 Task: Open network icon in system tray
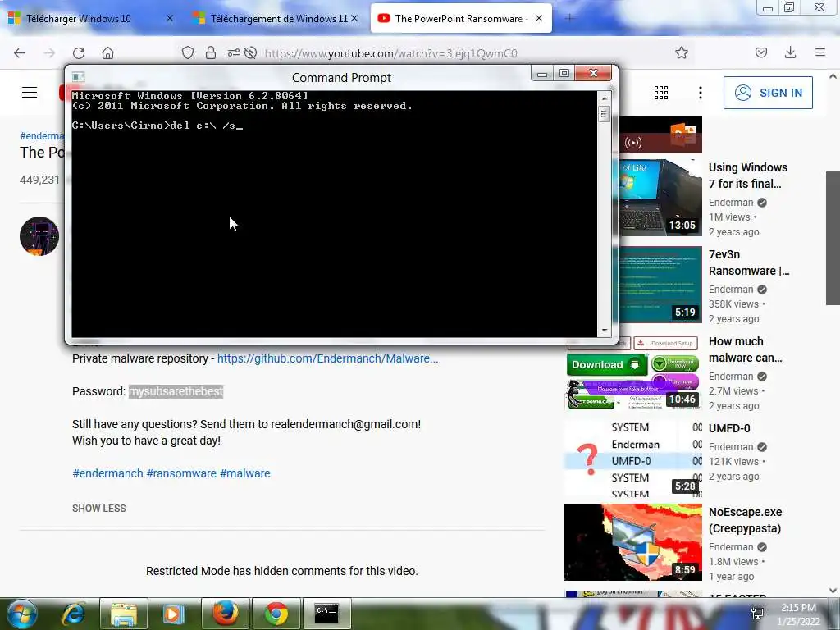point(757,614)
